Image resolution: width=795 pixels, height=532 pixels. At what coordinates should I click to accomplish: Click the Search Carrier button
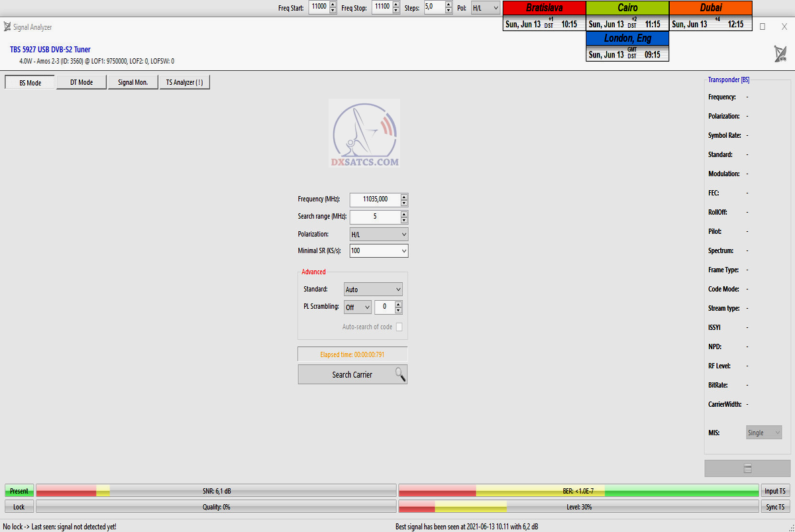coord(352,374)
